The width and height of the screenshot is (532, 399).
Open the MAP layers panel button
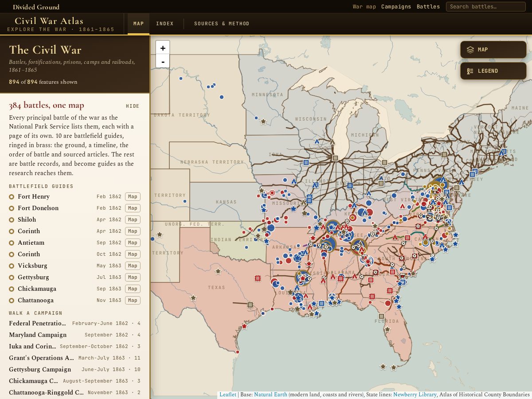[x=493, y=50]
